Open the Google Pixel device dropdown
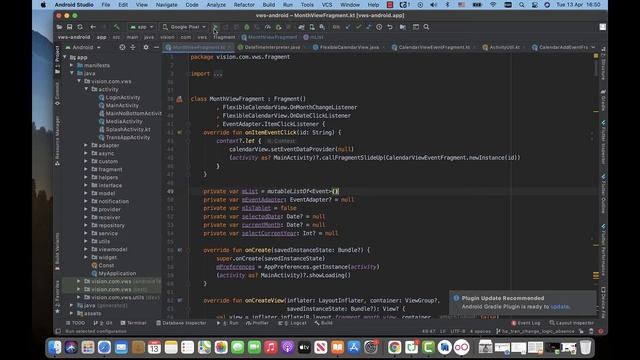 tap(184, 27)
